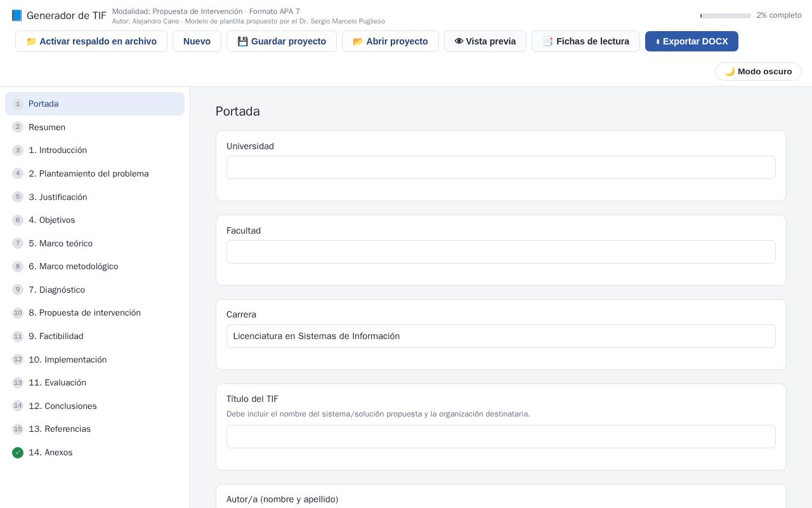812x508 pixels.
Task: Click step number badge 11 for Factibilidad
Action: (18, 337)
